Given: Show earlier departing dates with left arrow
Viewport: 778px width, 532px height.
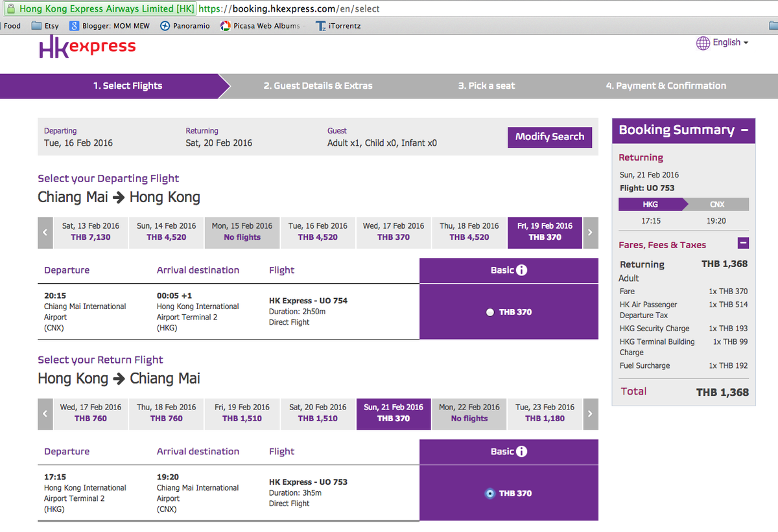Looking at the screenshot, I should click(x=45, y=233).
